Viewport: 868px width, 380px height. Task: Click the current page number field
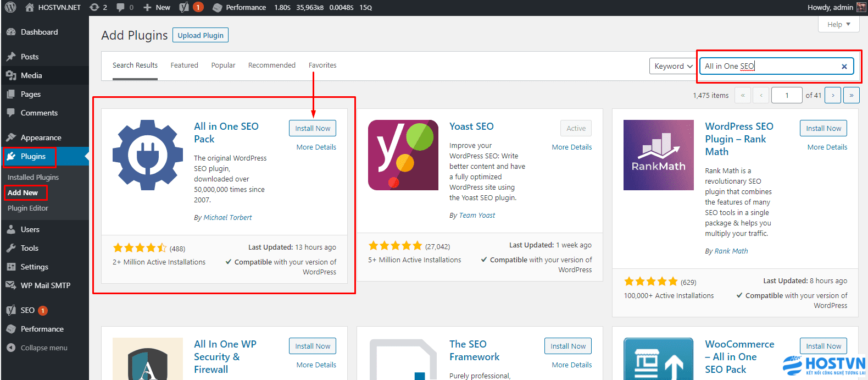tap(787, 95)
